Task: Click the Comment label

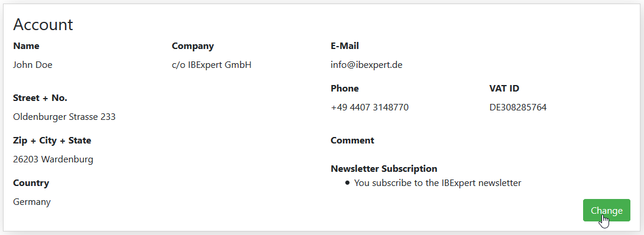Action: (x=352, y=141)
